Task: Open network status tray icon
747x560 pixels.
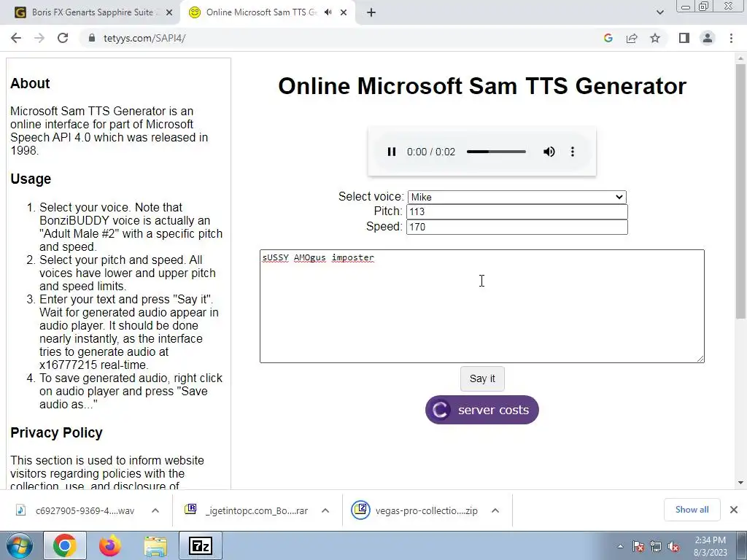Action: (x=656, y=547)
